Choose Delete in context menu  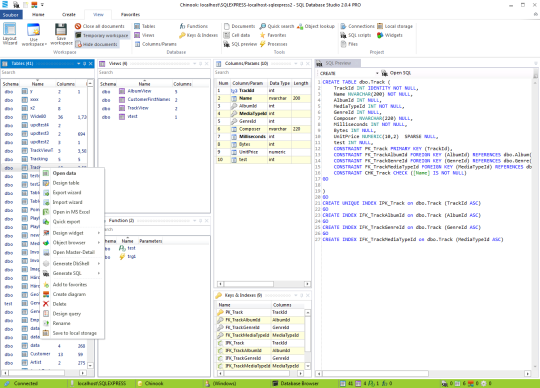[x=73, y=304]
